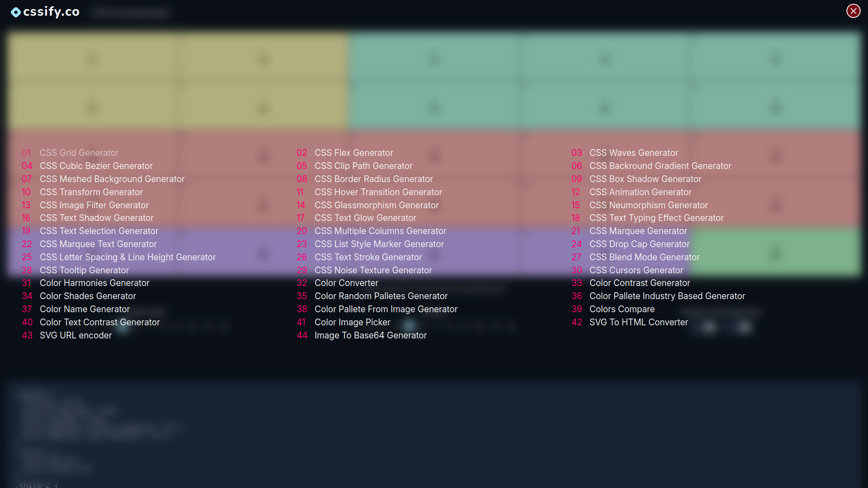Open the CSS Grid Generator
Image resolution: width=868 pixels, height=488 pixels.
(x=79, y=153)
